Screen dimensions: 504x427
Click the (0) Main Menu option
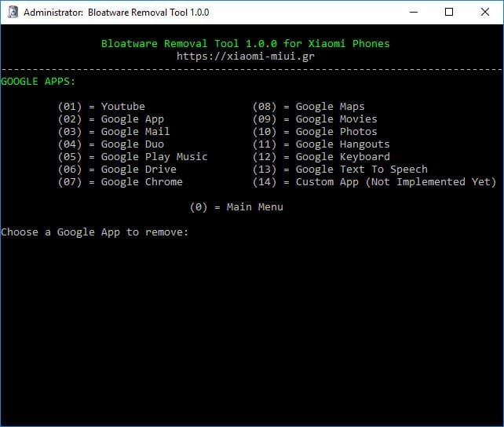point(236,207)
